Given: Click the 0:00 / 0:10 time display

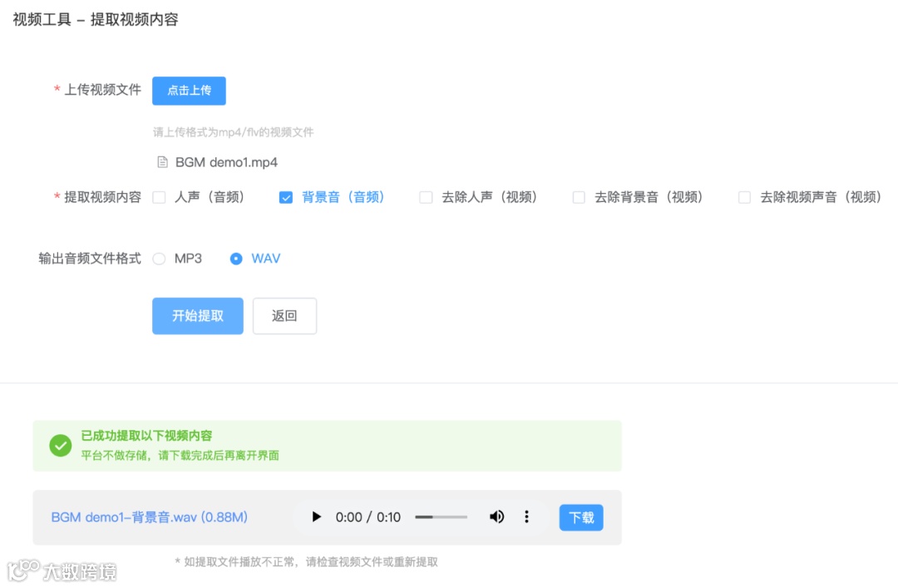Looking at the screenshot, I should (366, 516).
